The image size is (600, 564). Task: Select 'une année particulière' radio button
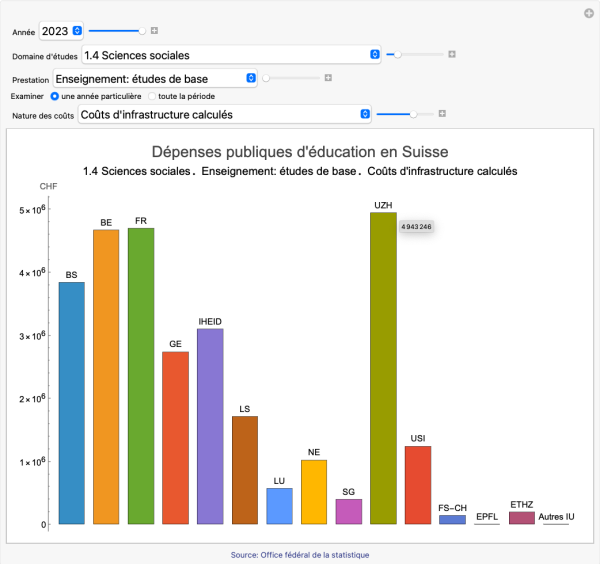(54, 96)
